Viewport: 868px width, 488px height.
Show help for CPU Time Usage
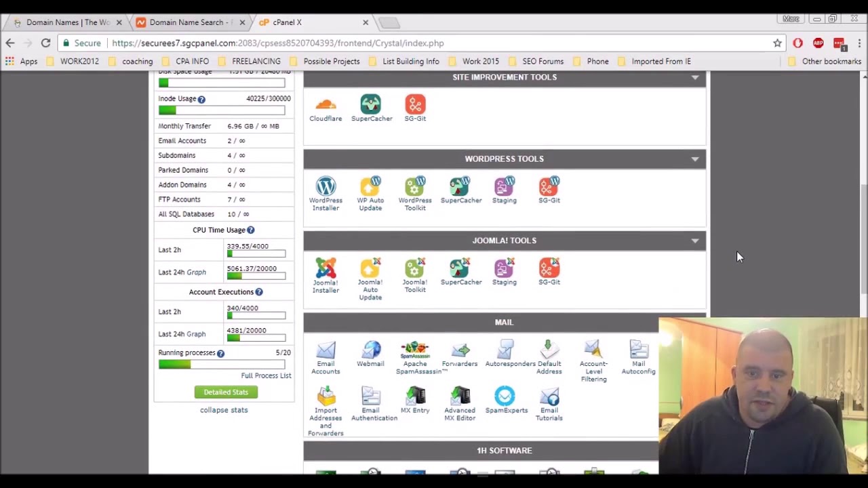[x=250, y=230]
